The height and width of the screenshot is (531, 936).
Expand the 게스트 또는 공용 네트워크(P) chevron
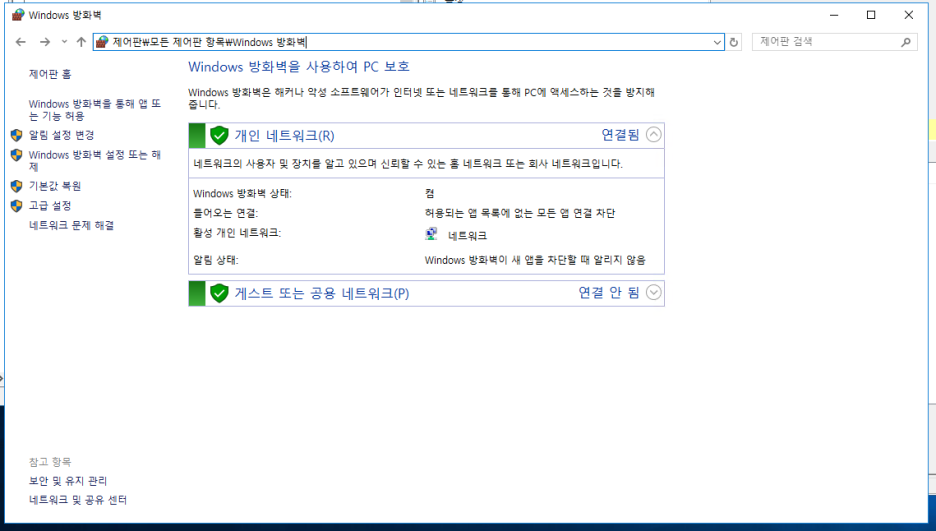(x=654, y=292)
